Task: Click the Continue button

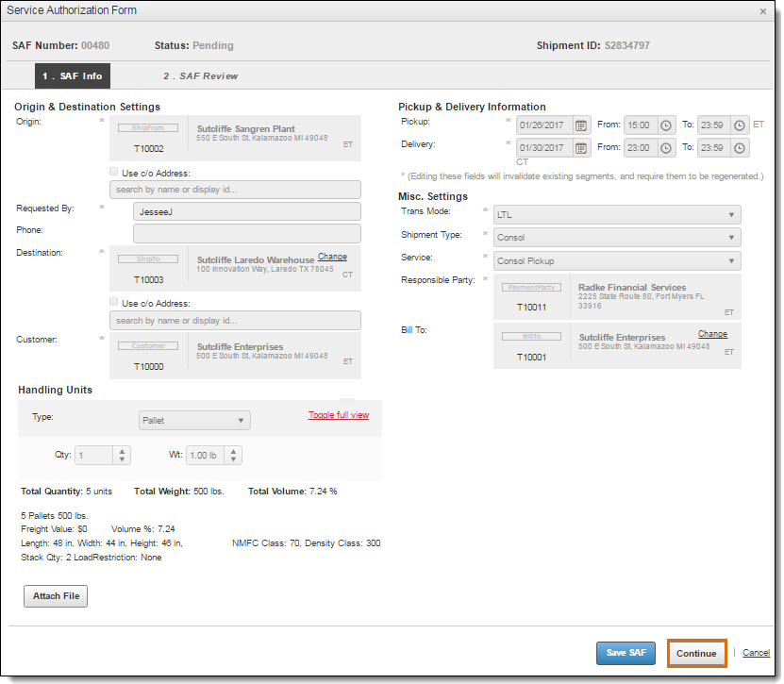Action: click(696, 653)
